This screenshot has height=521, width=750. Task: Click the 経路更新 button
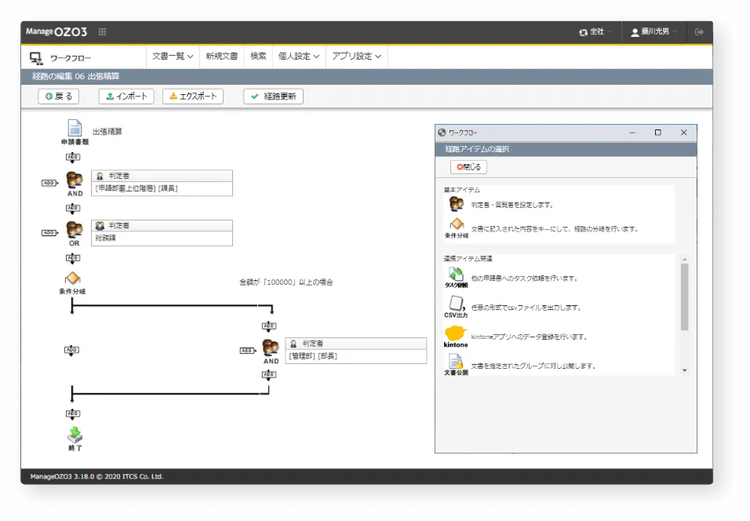[x=273, y=96]
